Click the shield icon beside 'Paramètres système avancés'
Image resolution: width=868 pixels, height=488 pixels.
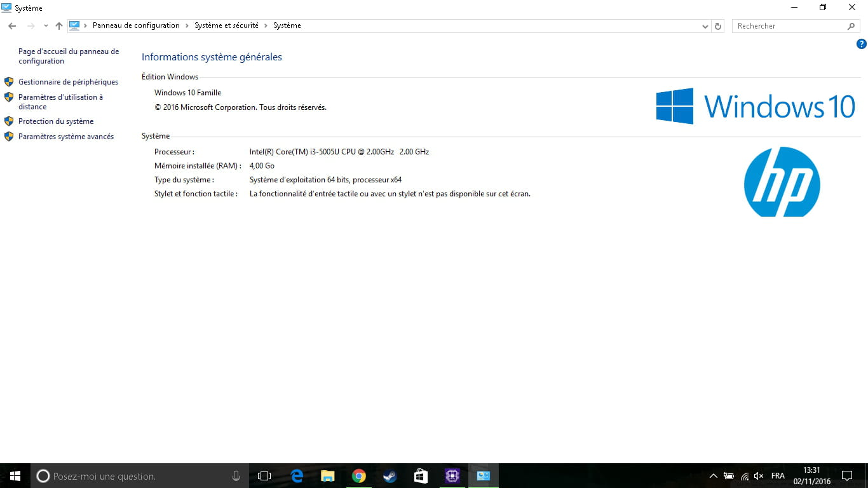(9, 137)
